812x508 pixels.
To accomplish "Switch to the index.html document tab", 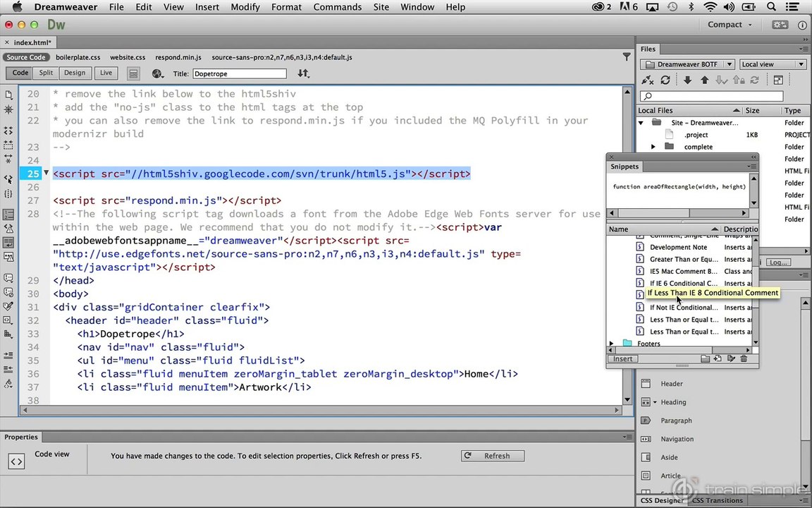I will click(x=32, y=42).
